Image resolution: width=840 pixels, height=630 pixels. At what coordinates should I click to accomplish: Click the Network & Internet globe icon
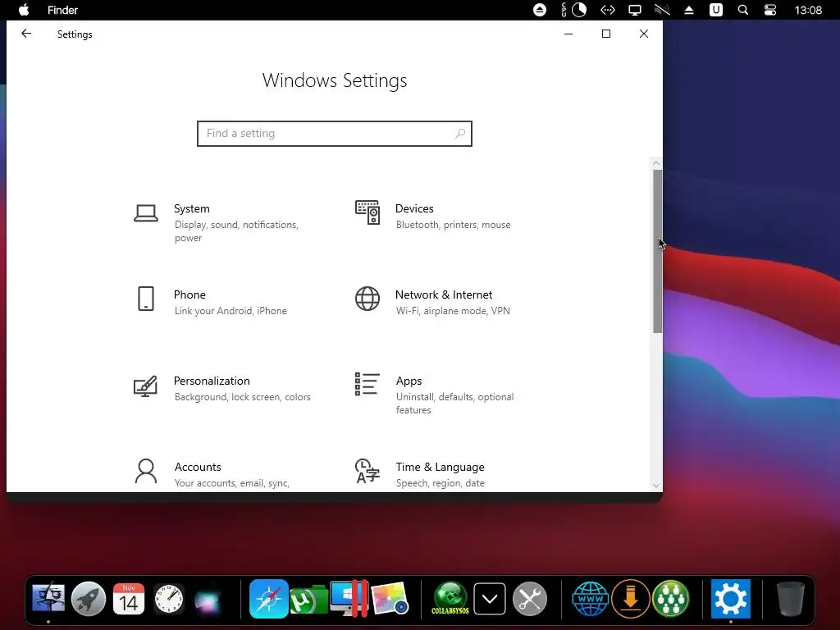tap(367, 299)
